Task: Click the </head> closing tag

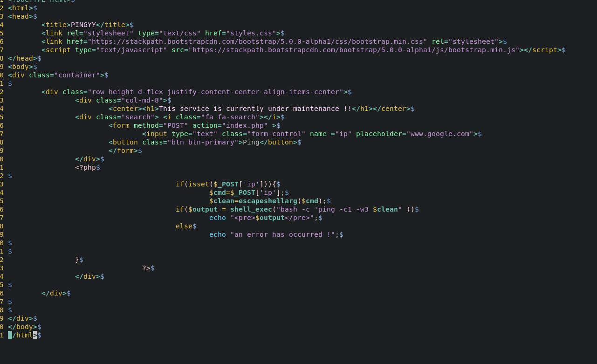Action: click(x=22, y=58)
